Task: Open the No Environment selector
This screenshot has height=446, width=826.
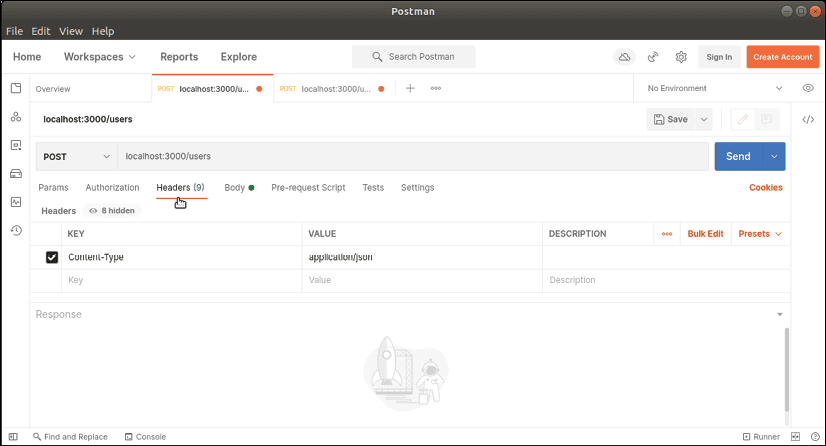Action: tap(715, 88)
